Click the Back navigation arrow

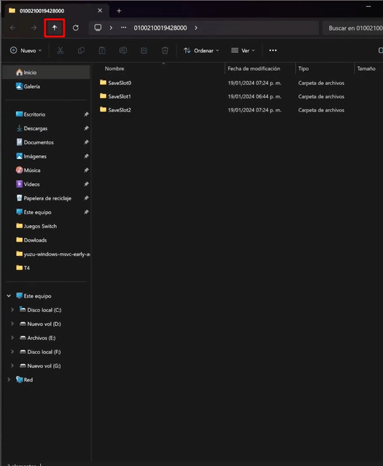click(13, 28)
